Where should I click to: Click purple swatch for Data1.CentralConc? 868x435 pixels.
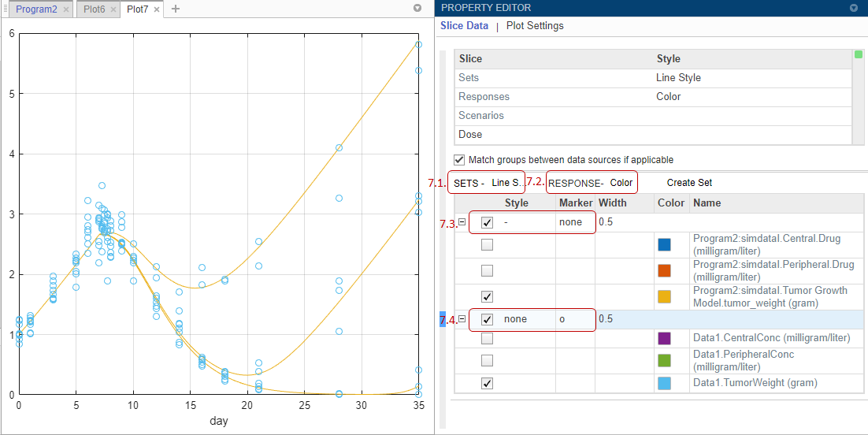tap(664, 338)
